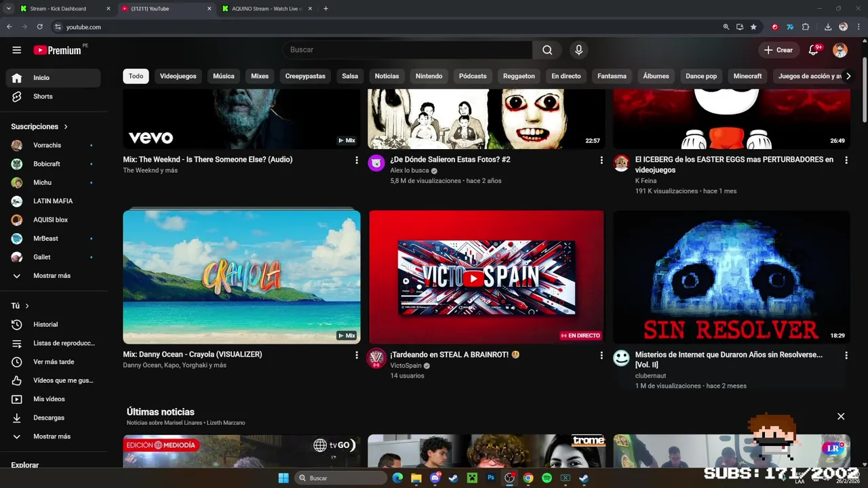Image resolution: width=868 pixels, height=488 pixels.
Task: Open Vídeos que me gustan
Action: (53, 380)
